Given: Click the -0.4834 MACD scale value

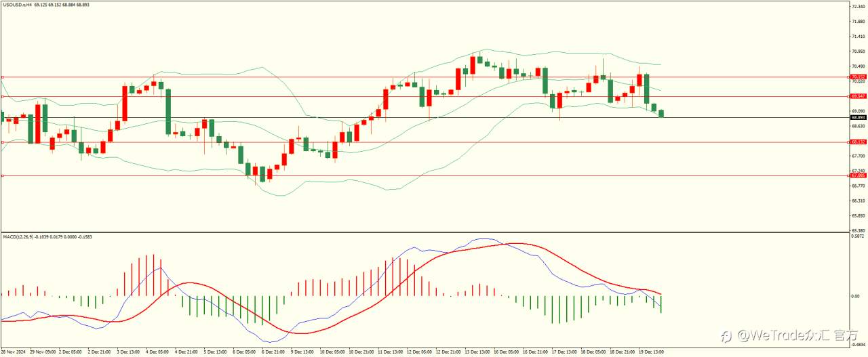Looking at the screenshot, I should (x=858, y=345).
